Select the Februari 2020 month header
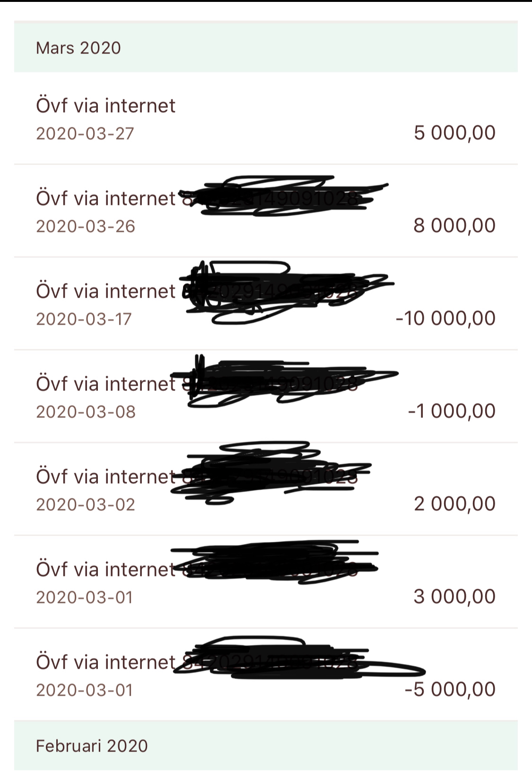532x779 pixels. [266, 746]
